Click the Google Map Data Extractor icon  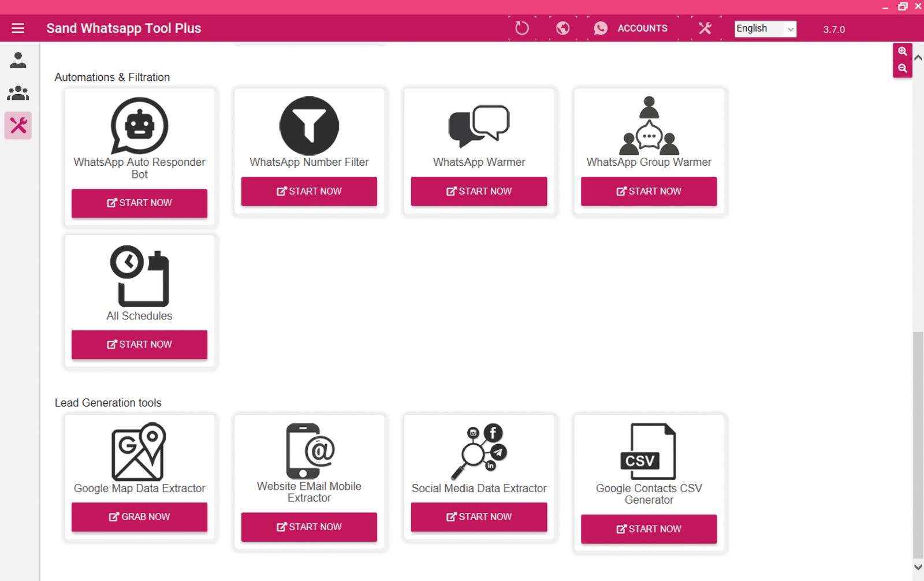pos(139,452)
